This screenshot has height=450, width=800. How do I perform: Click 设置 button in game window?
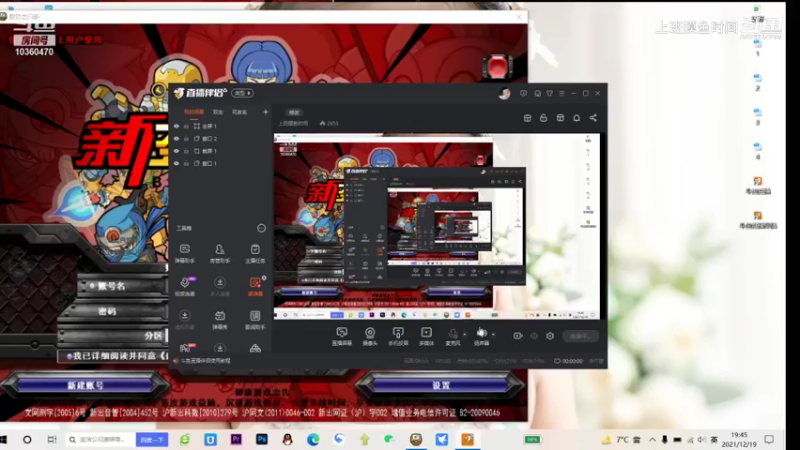(440, 385)
